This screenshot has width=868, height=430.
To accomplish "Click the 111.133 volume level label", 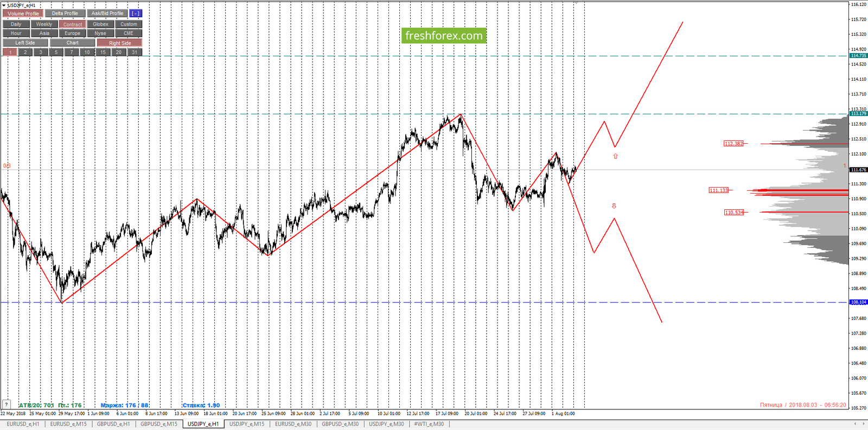I will tap(719, 190).
